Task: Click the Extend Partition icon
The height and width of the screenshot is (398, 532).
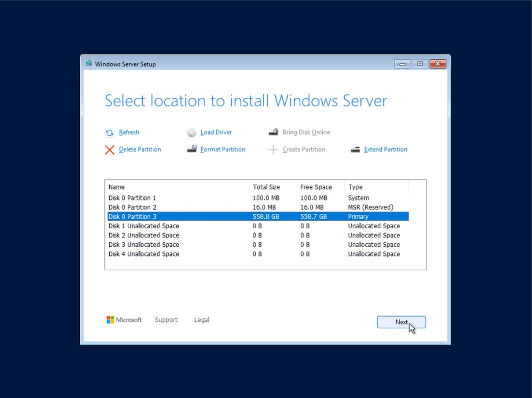Action: [355, 149]
